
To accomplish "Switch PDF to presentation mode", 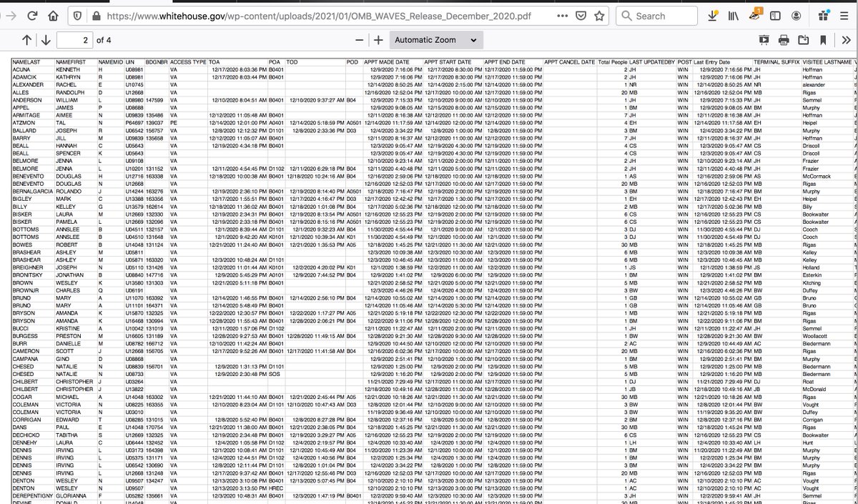I will 764,40.
